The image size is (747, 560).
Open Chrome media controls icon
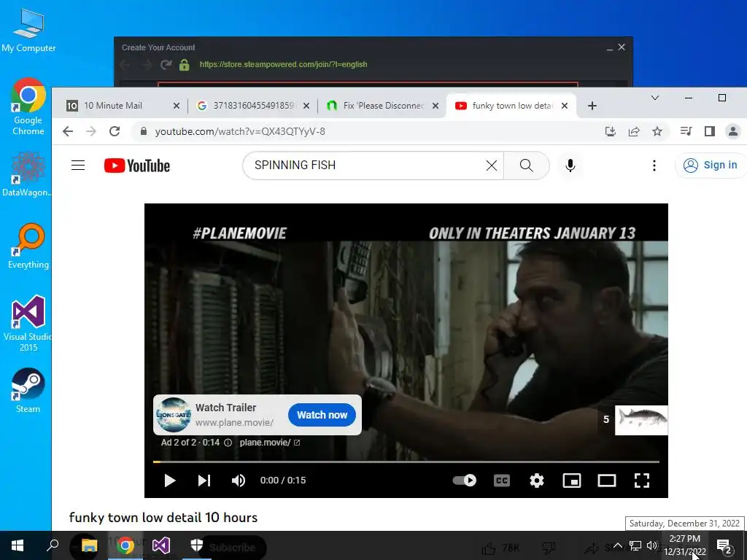(686, 131)
